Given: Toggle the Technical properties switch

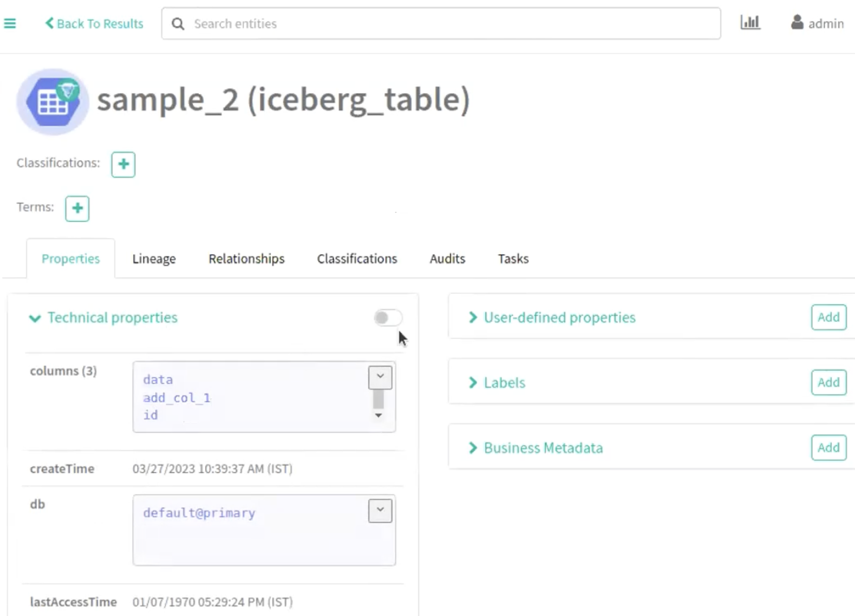Looking at the screenshot, I should pyautogui.click(x=387, y=317).
